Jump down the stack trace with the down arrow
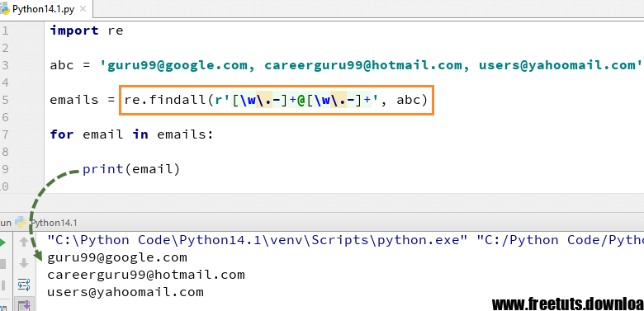Image resolution: width=644 pixels, height=311 pixels. (x=24, y=263)
